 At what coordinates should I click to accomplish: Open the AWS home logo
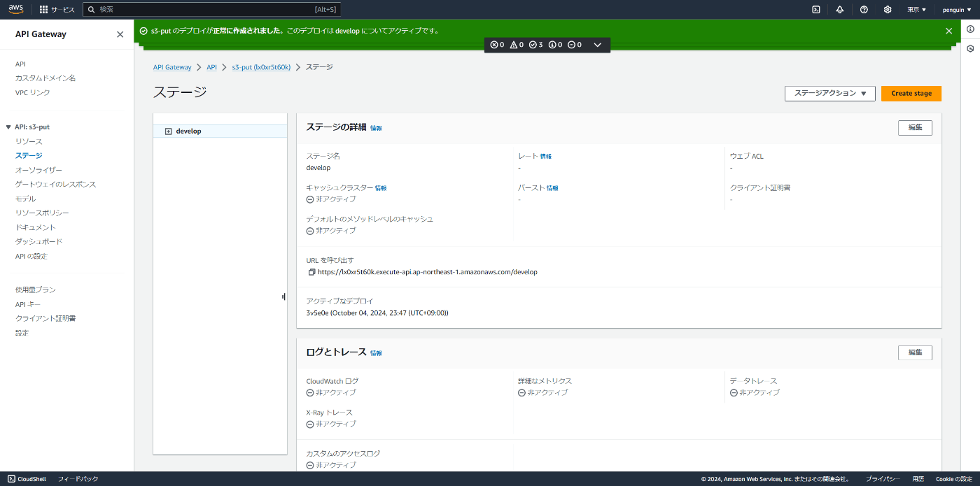[x=16, y=10]
